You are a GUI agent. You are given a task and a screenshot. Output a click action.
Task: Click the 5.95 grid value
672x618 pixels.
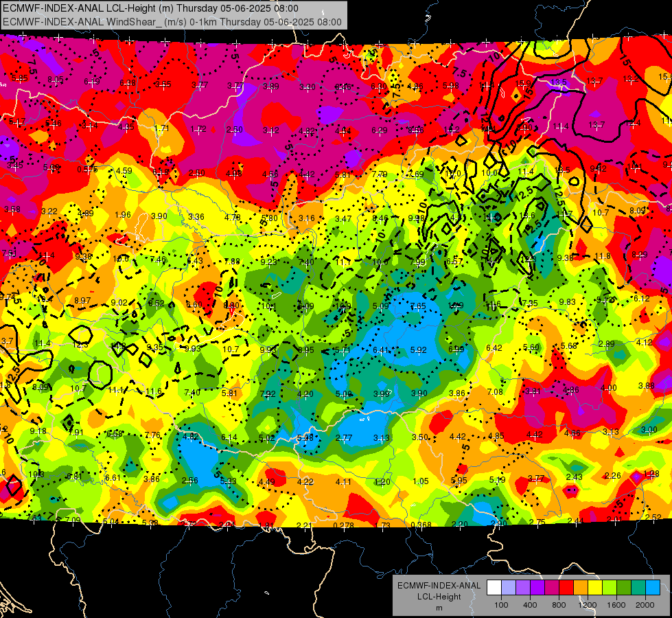[459, 481]
